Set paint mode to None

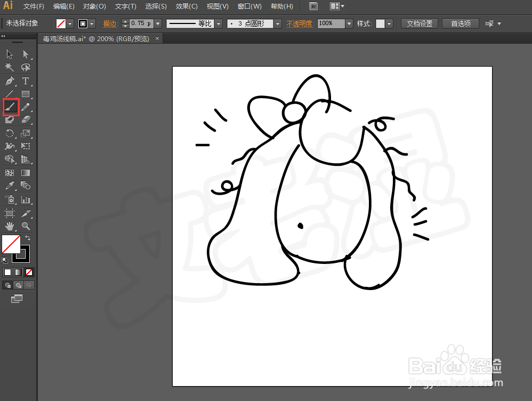pos(29,272)
